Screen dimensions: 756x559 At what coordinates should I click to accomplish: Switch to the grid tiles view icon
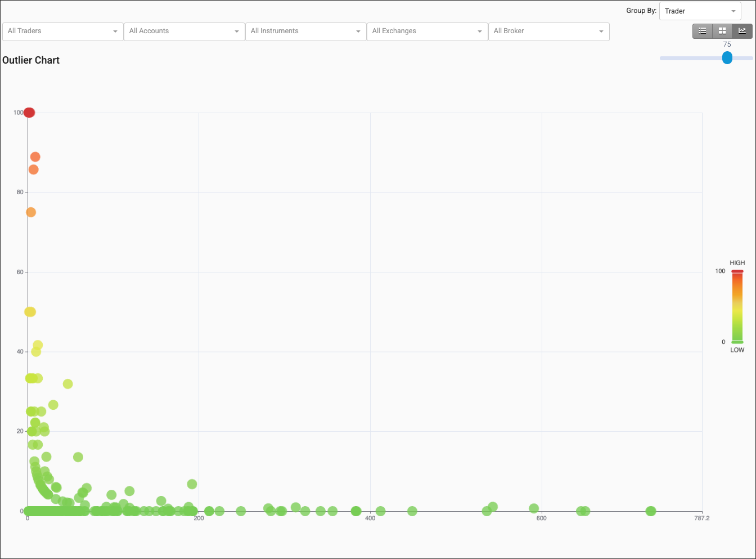(x=722, y=31)
